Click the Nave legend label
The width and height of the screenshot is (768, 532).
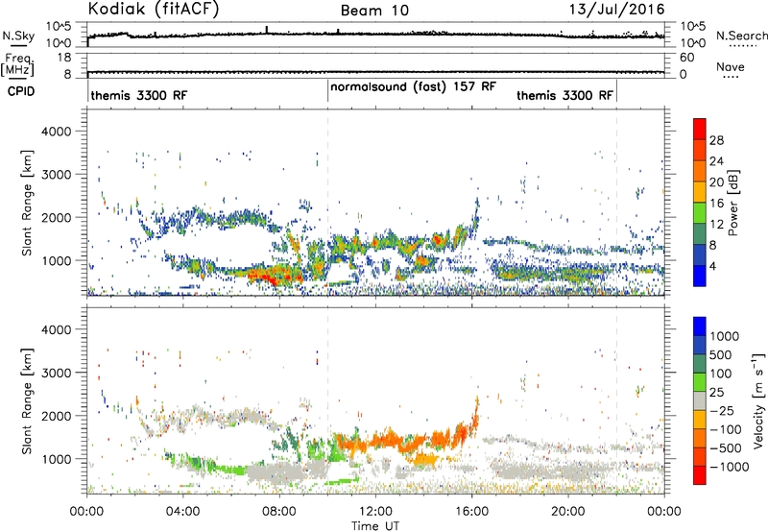[731, 67]
